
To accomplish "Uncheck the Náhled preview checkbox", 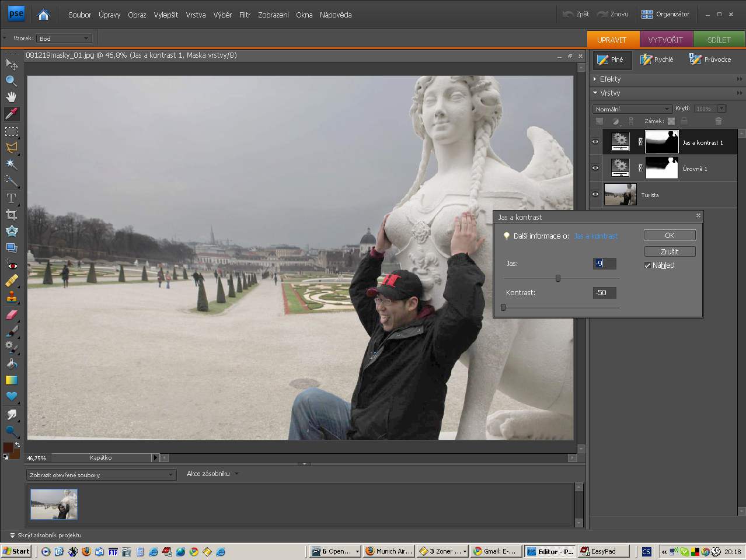I will [647, 265].
